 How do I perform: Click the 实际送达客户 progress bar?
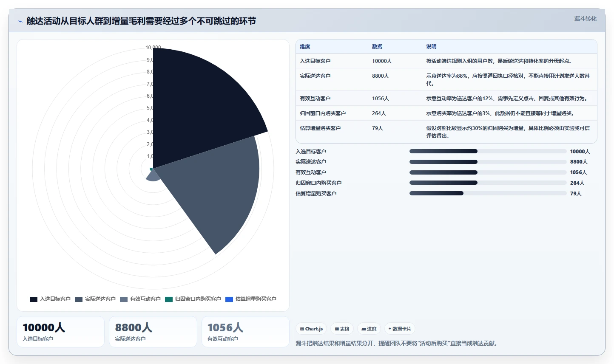pyautogui.click(x=488, y=162)
